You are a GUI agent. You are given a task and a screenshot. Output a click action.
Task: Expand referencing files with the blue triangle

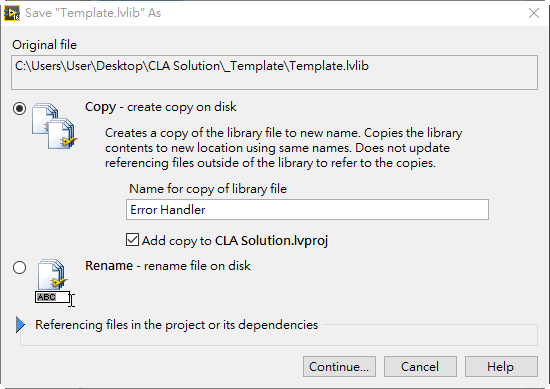coord(20,324)
